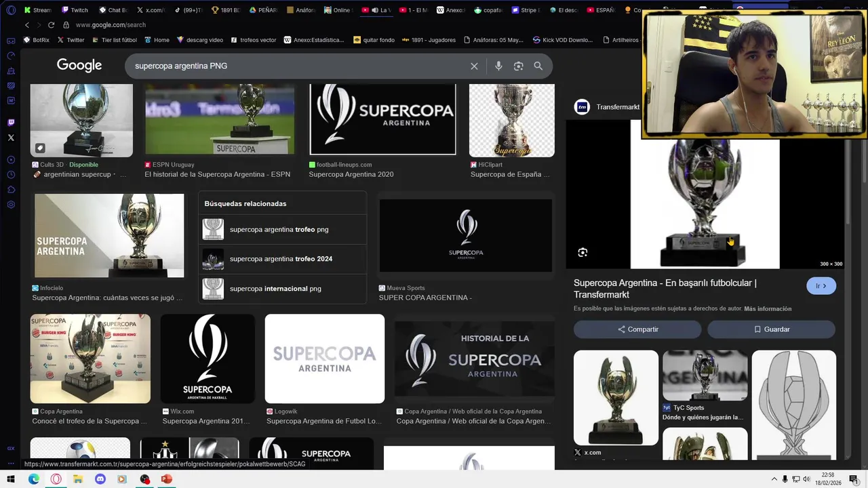Image resolution: width=868 pixels, height=488 pixels.
Task: Open football-lineups Supercopa 2020 thumbnail
Action: point(382,119)
